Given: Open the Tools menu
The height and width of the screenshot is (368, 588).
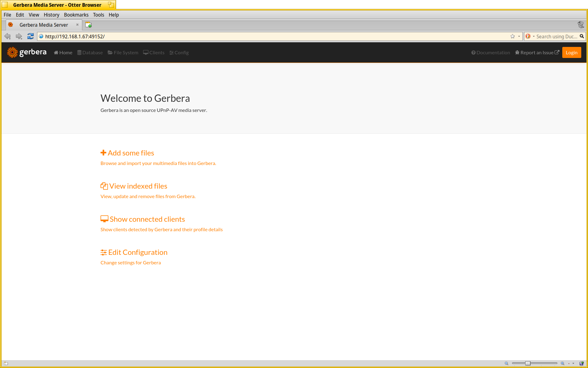Looking at the screenshot, I should coord(98,15).
